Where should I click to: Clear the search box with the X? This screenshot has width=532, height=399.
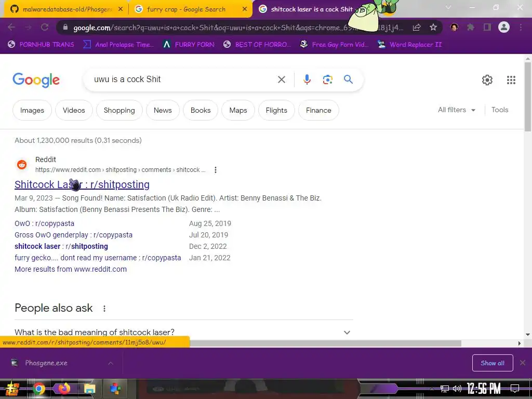click(281, 79)
